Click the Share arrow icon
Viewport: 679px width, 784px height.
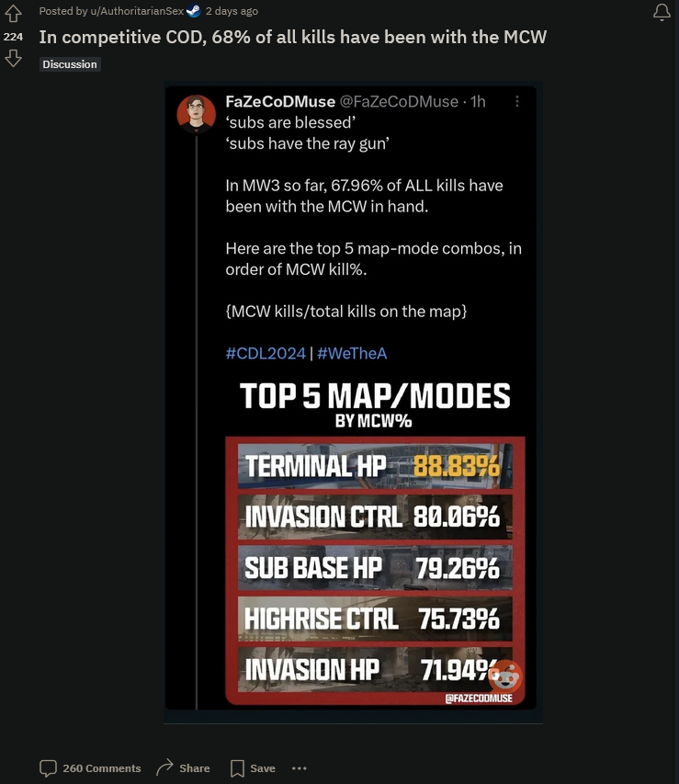[164, 767]
